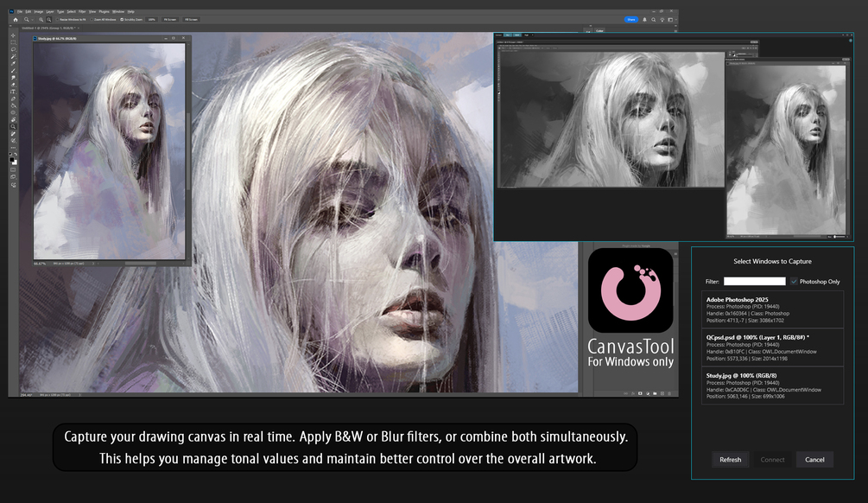Enable Resize Windows to Fit option
Image resolution: width=868 pixels, height=503 pixels.
tap(72, 19)
